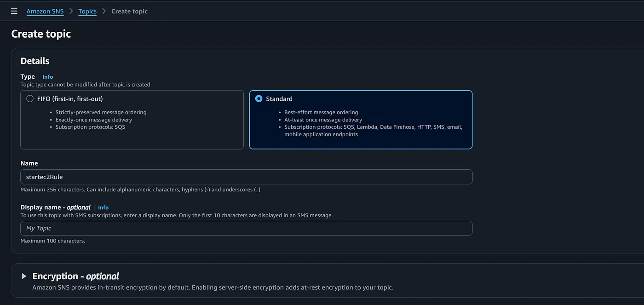
Task: Click the 'At-least once message delivery' bullet
Action: click(x=323, y=120)
